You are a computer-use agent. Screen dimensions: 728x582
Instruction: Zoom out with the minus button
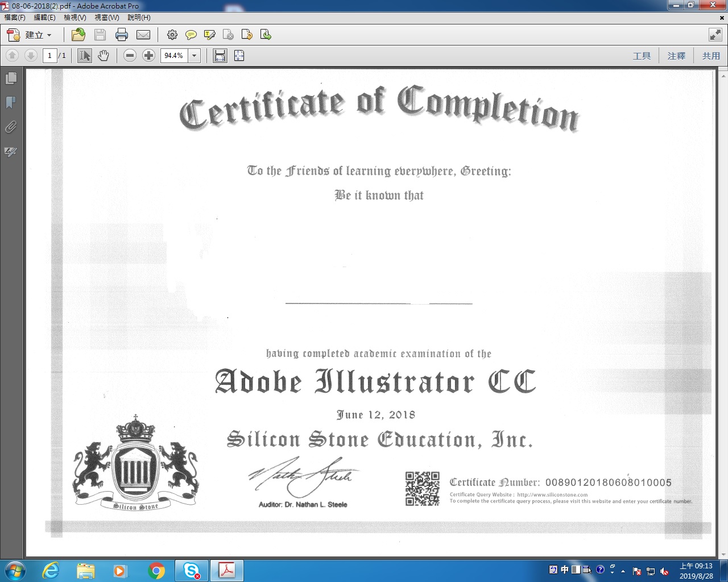[130, 56]
